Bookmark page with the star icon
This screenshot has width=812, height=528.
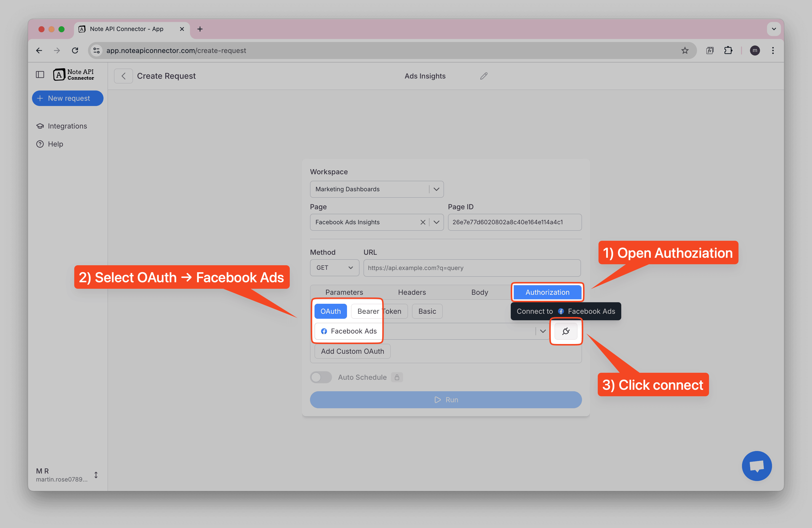pos(684,50)
